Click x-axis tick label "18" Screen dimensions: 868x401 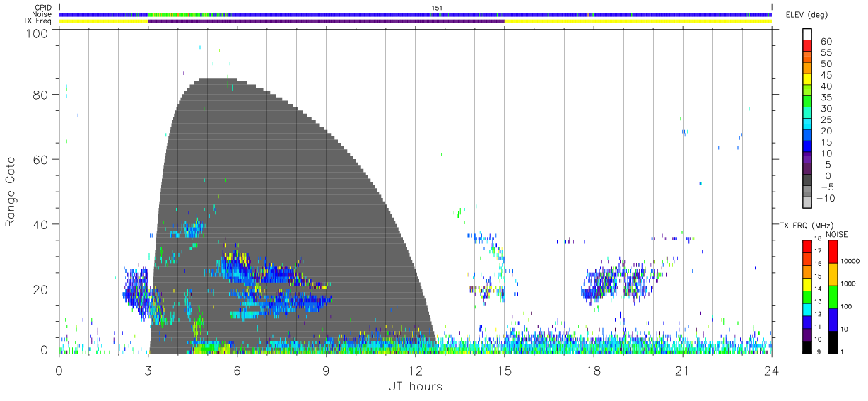click(x=593, y=370)
